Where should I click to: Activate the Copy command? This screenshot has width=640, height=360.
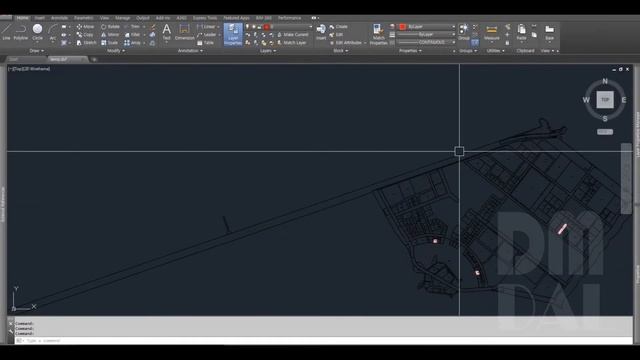(x=85, y=35)
